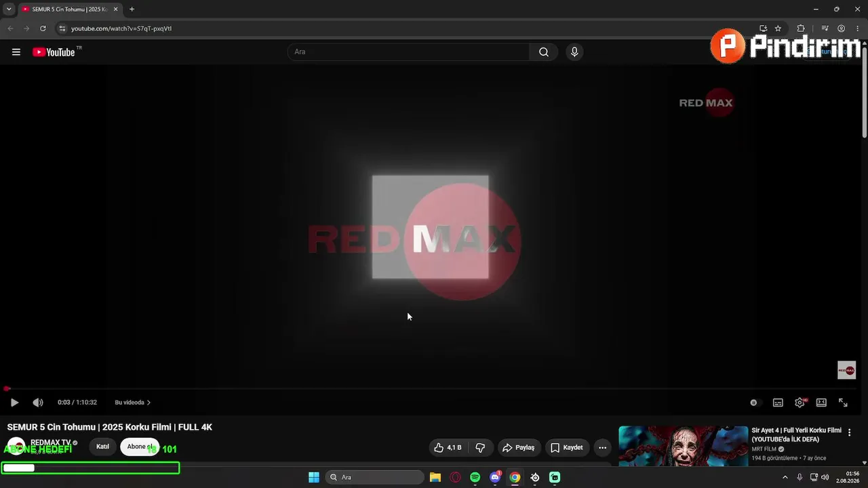
Task: Click the install app icon in the address bar
Action: coord(763,28)
